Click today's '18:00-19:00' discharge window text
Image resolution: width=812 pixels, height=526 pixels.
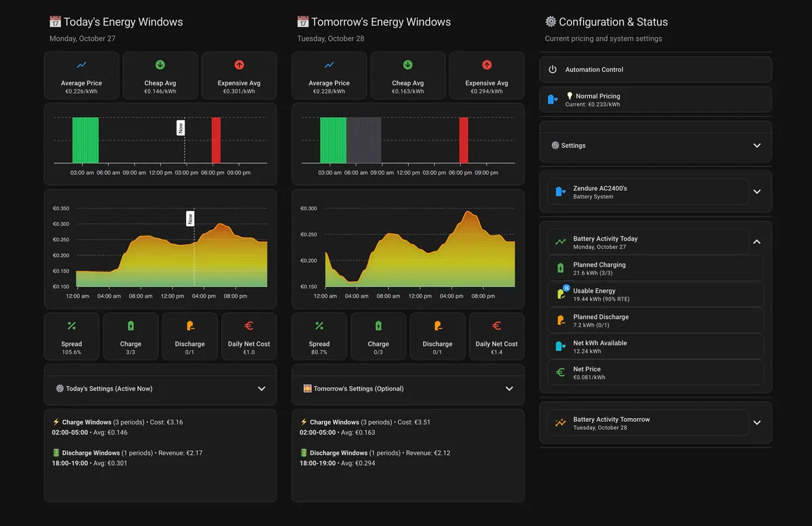[71, 464]
